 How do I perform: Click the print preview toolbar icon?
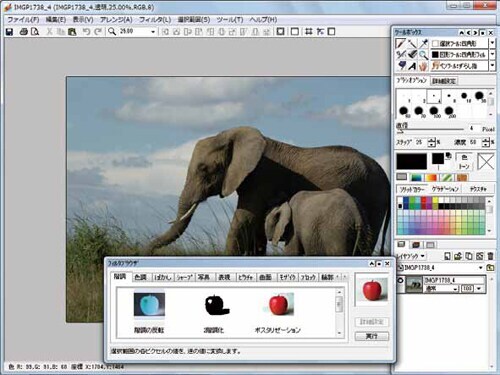click(x=35, y=32)
